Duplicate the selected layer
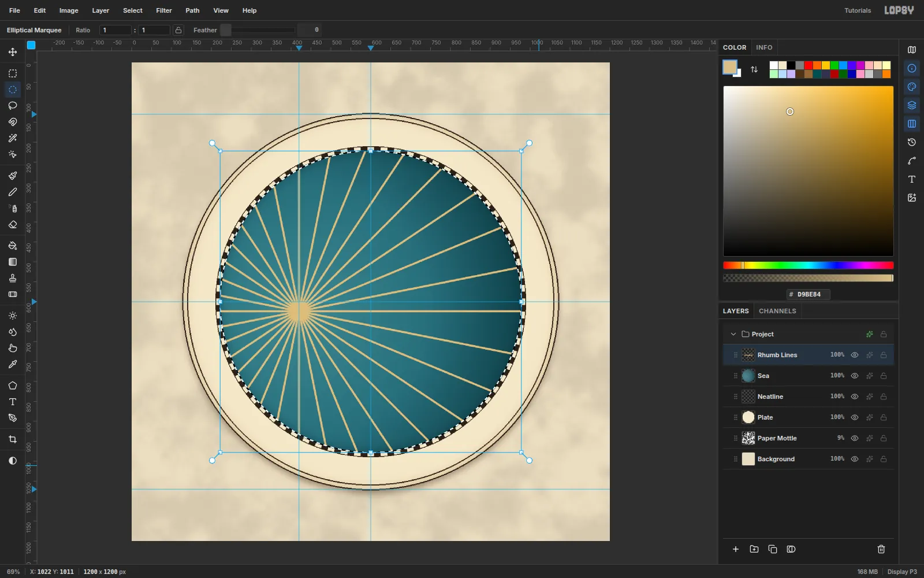924x578 pixels. [x=773, y=549]
